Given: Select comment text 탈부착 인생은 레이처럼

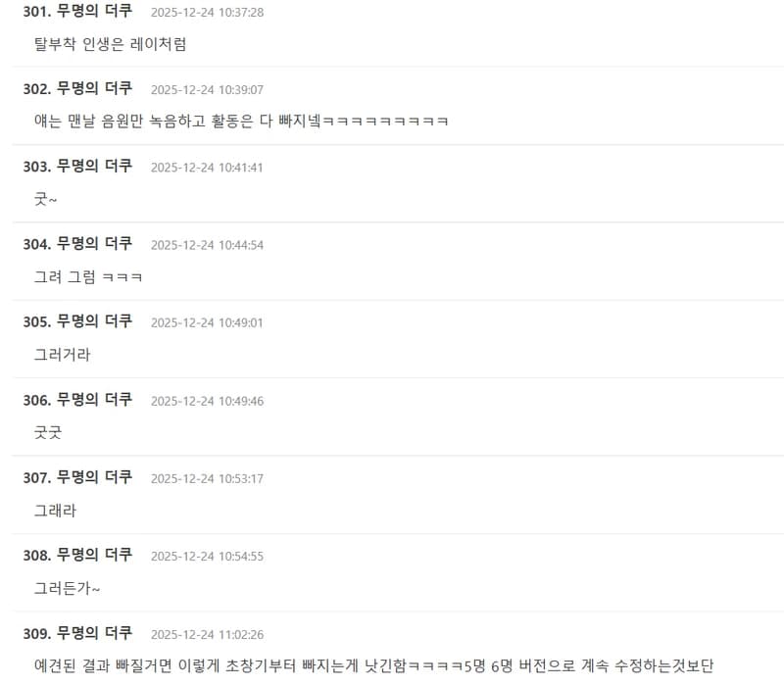Looking at the screenshot, I should (x=110, y=44).
